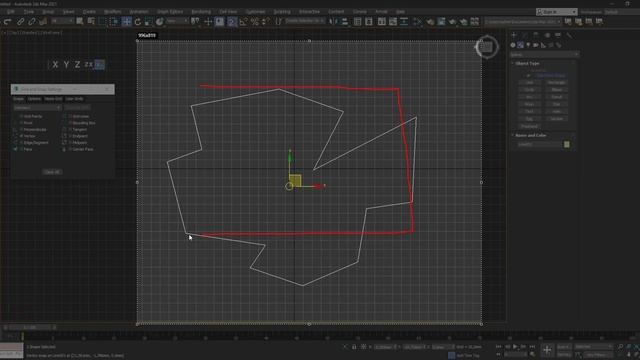Enable Endpoint snap checkbox

click(x=70, y=136)
